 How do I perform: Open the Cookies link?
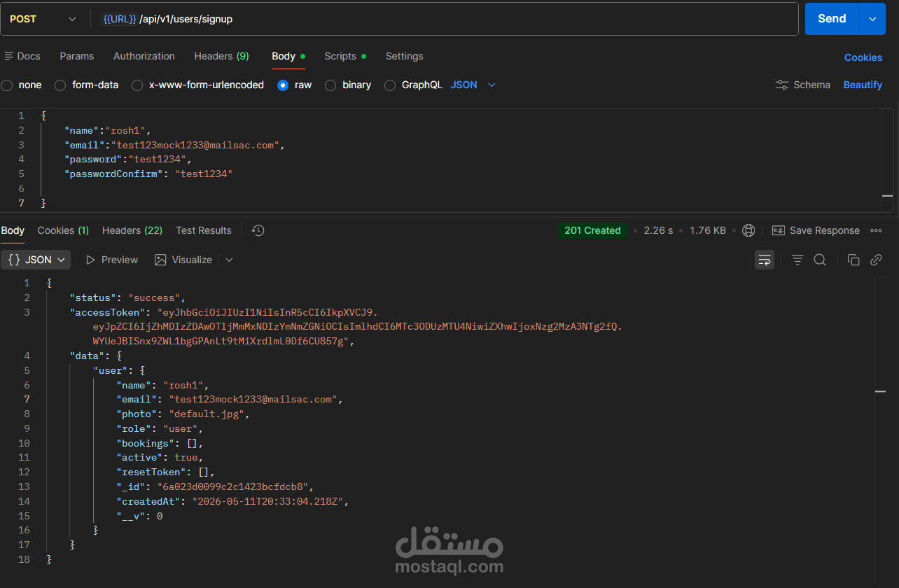pyautogui.click(x=863, y=57)
